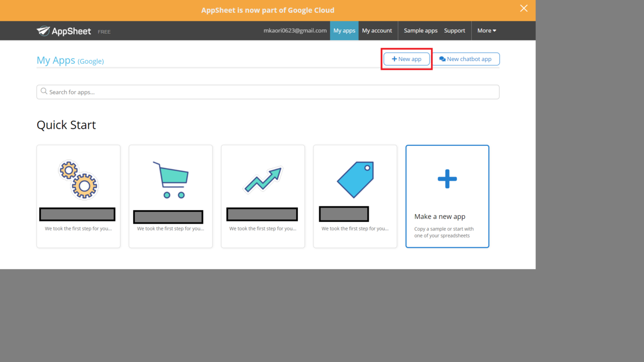Viewport: 644px width, 362px height.
Task: Open the gears Quick Start app card
Action: pyautogui.click(x=78, y=196)
